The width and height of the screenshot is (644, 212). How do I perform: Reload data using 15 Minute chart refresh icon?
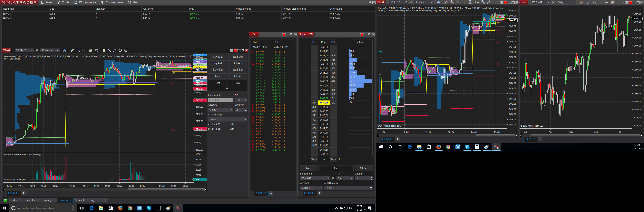pos(120,50)
